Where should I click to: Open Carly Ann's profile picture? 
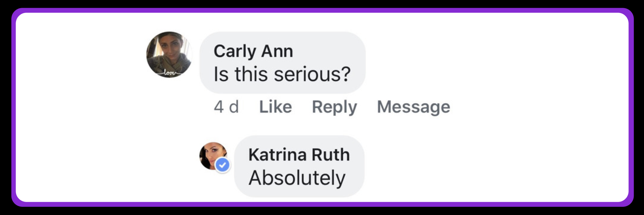point(169,54)
